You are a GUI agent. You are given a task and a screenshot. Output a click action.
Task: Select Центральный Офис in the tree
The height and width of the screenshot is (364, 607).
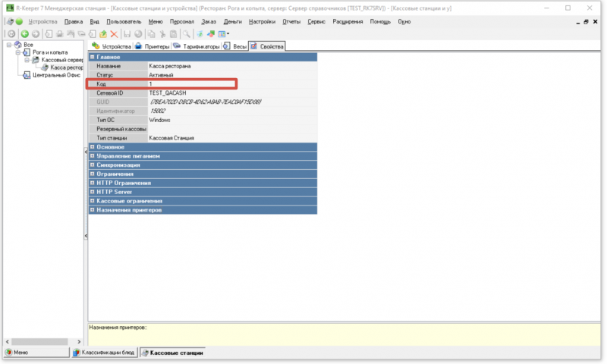57,75
